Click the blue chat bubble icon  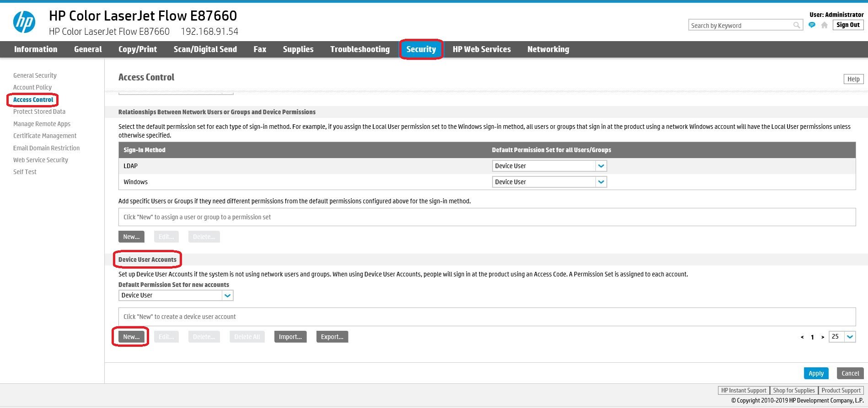(812, 25)
